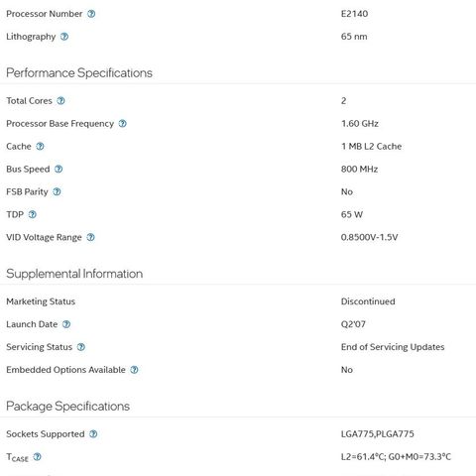Show tooltip for Total Cores
This screenshot has height=476, width=476.
point(60,100)
